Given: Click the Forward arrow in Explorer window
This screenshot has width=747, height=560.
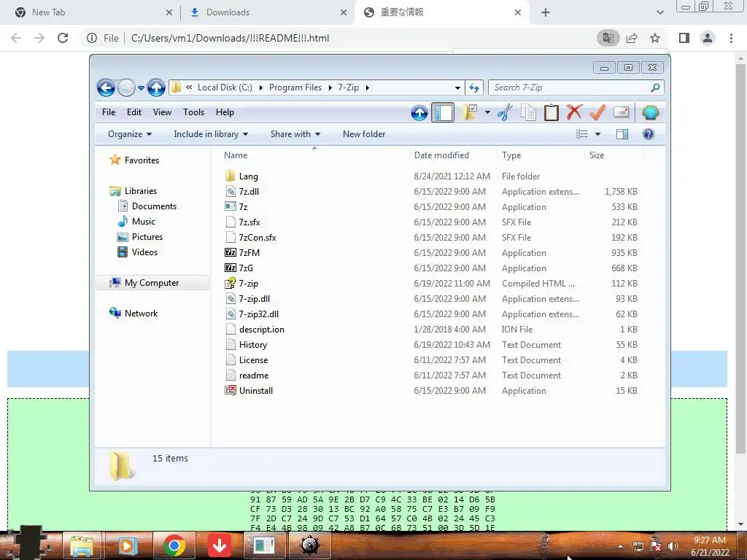Looking at the screenshot, I should [x=126, y=87].
